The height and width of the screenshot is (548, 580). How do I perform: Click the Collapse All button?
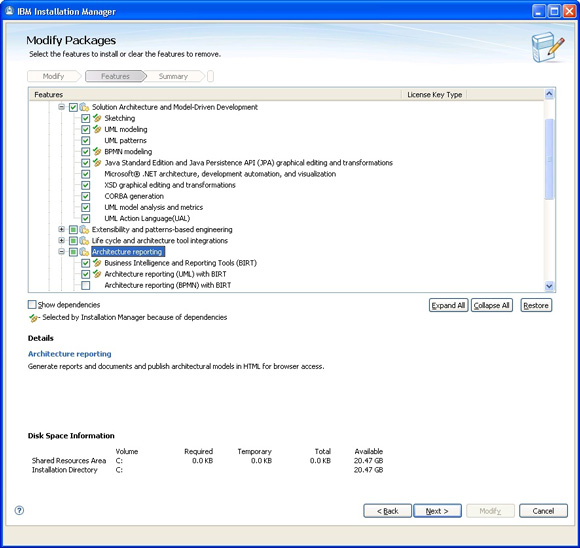point(492,305)
